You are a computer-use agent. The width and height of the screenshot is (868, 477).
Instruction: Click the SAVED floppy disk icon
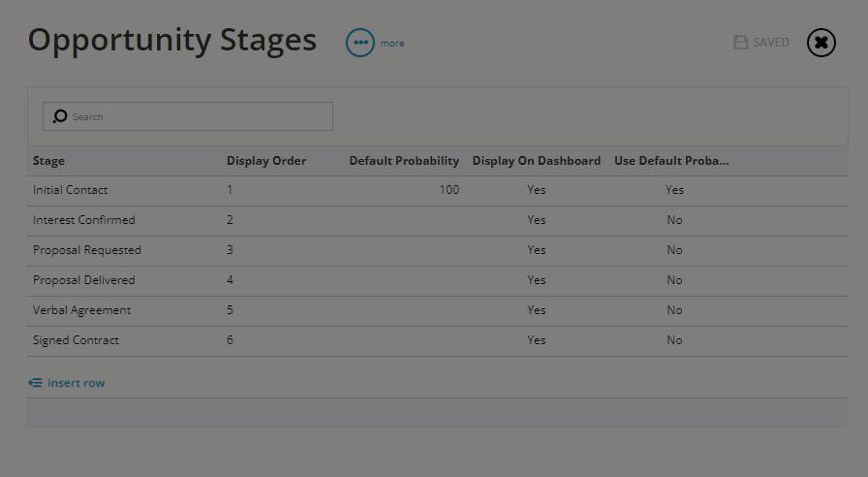coord(741,43)
